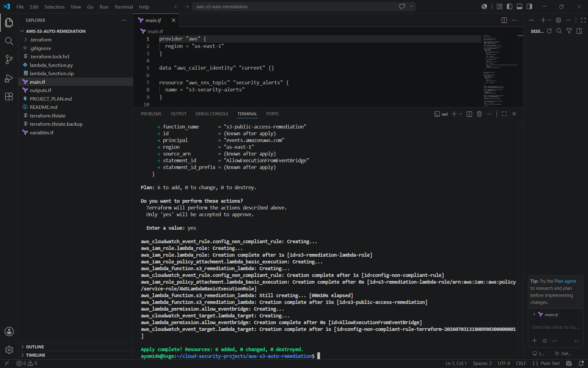This screenshot has width=588, height=368.
Task: Search chat sessions with magnifier icon
Action: [x=559, y=31]
